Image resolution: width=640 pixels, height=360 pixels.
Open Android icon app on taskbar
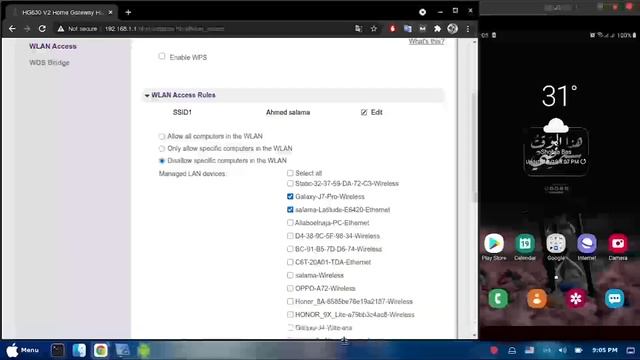[144, 350]
